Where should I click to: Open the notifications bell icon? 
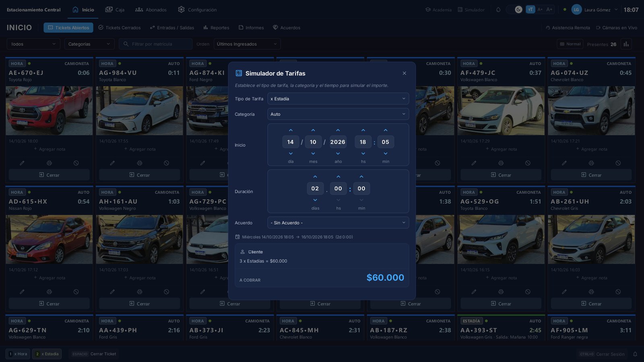click(635, 354)
